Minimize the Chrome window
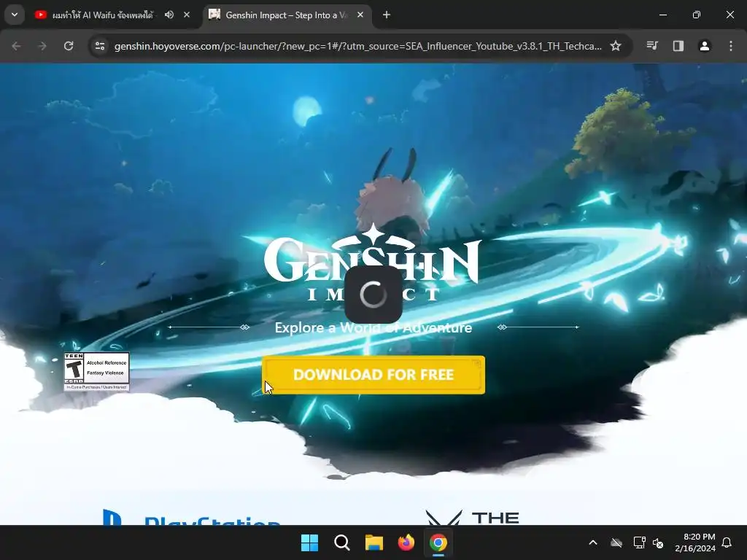This screenshot has height=560, width=747. pyautogui.click(x=662, y=15)
